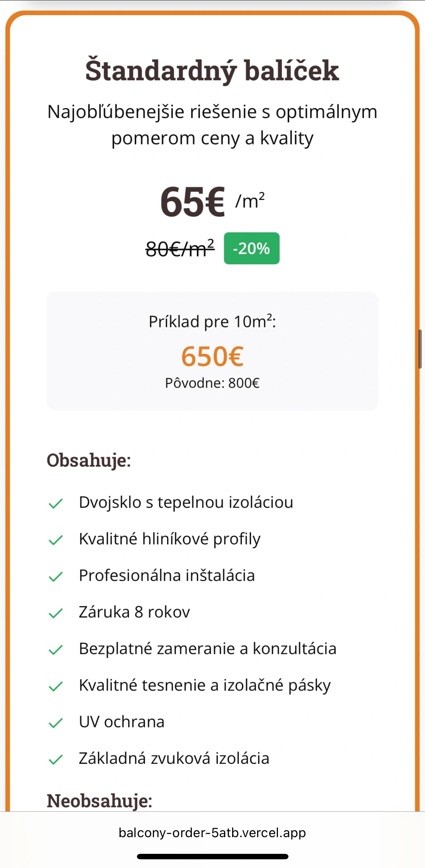
Task: Click the Neobsahuje section heading
Action: 99,801
